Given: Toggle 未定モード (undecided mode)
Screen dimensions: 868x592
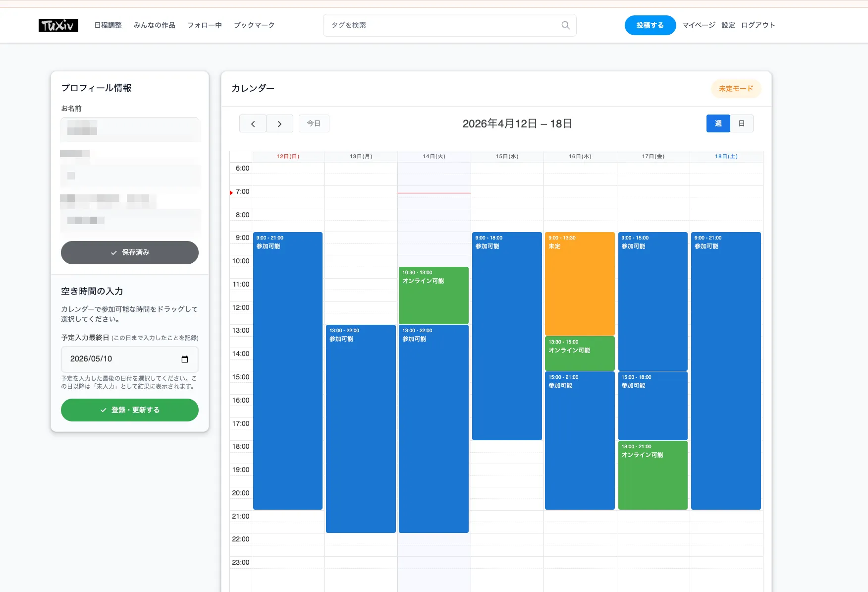Looking at the screenshot, I should click(736, 89).
